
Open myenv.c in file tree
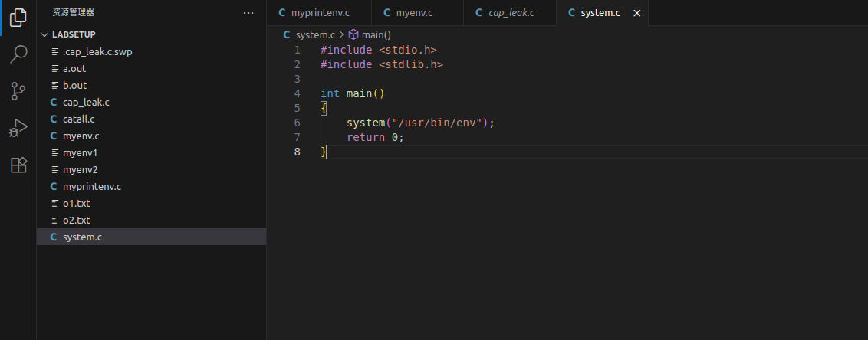(x=151, y=136)
